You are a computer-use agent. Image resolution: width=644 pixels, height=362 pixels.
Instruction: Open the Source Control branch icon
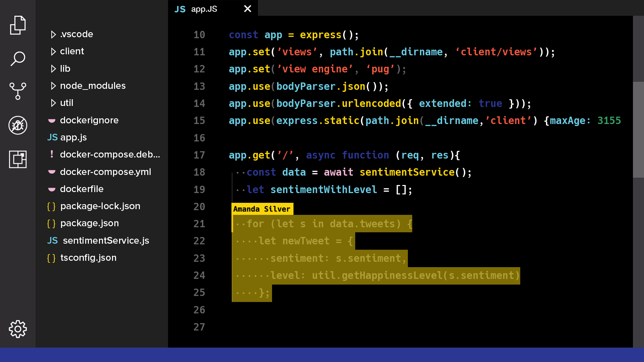18,91
